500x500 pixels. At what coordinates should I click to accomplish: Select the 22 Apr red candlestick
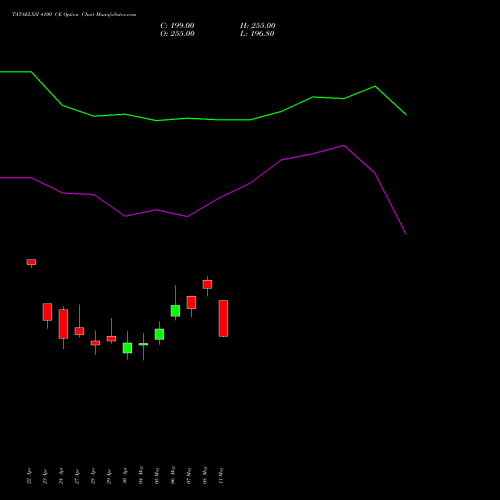(31, 262)
